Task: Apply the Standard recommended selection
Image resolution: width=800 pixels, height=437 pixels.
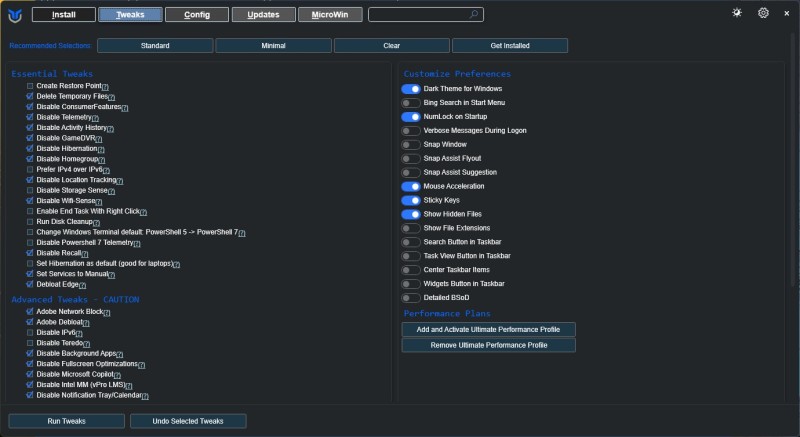Action: 155,45
